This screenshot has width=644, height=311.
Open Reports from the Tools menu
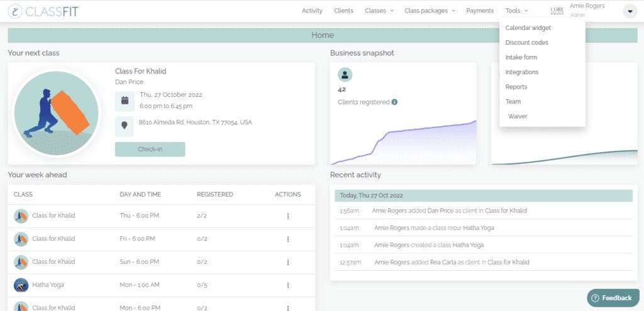(516, 87)
